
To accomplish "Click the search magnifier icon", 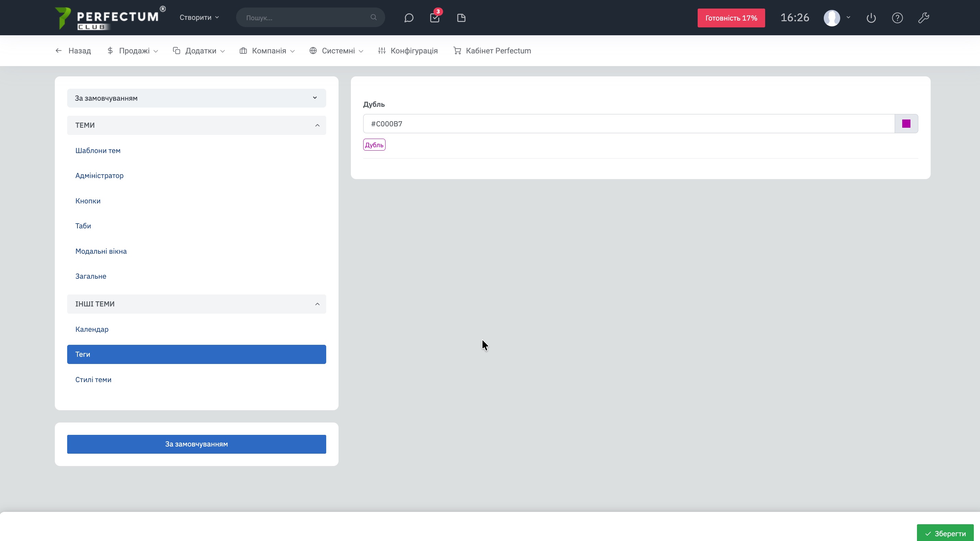I will [x=373, y=17].
